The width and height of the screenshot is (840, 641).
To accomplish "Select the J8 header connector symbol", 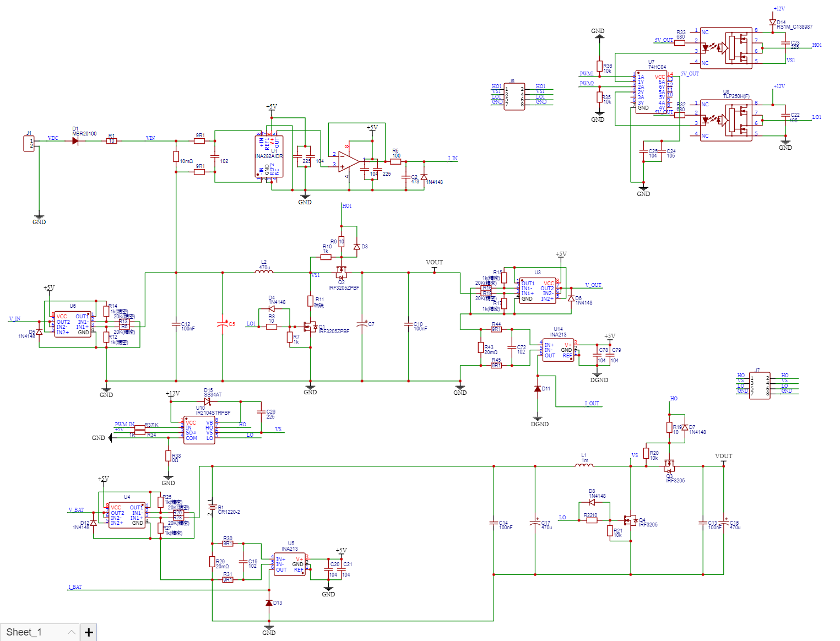I will 514,96.
